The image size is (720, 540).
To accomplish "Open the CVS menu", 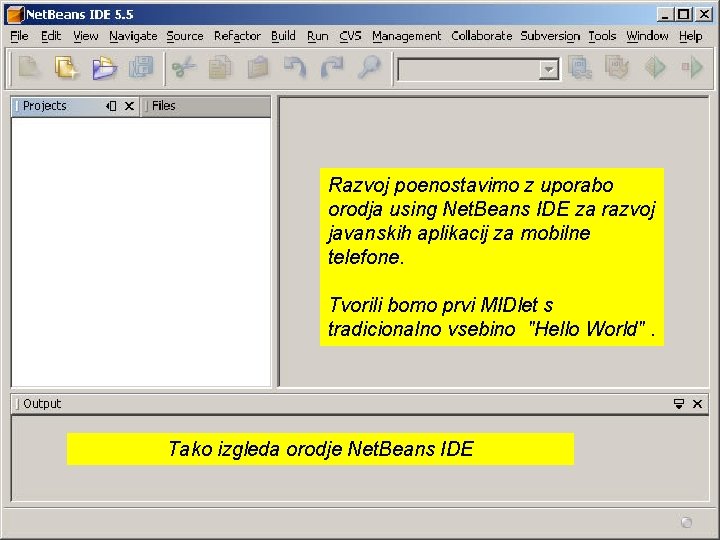I will tap(350, 36).
